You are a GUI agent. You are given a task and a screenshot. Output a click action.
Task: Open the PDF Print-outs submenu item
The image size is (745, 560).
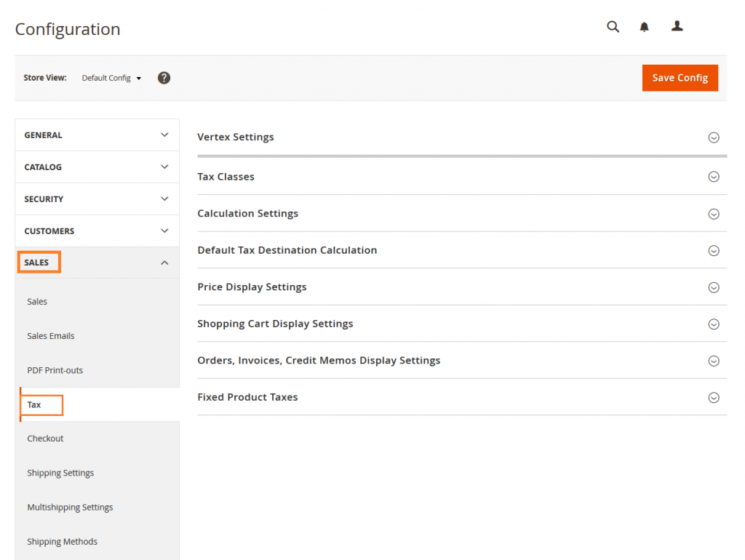tap(55, 370)
